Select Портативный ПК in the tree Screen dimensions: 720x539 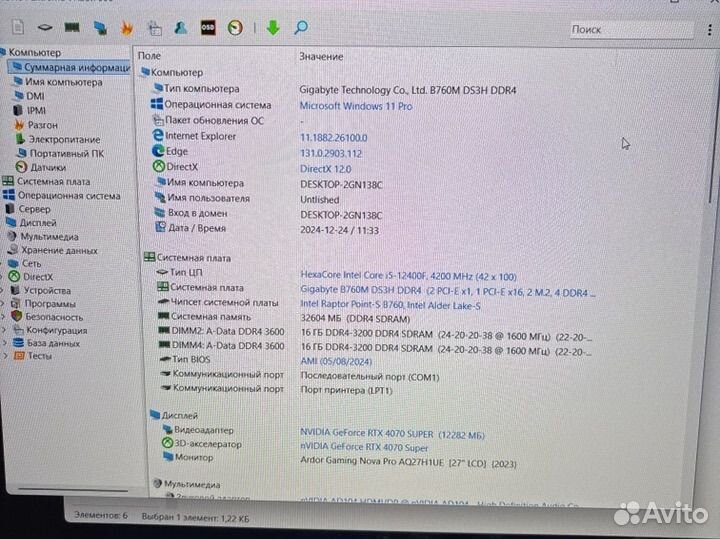click(x=60, y=153)
